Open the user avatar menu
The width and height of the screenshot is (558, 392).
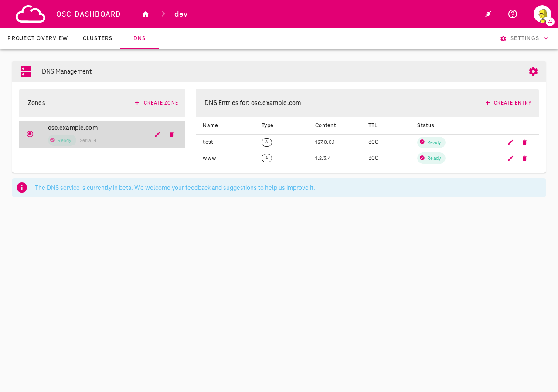pyautogui.click(x=542, y=14)
